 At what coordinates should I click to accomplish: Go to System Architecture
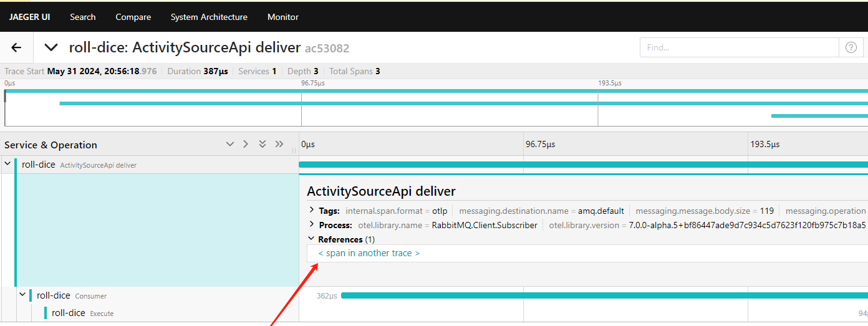coord(209,17)
